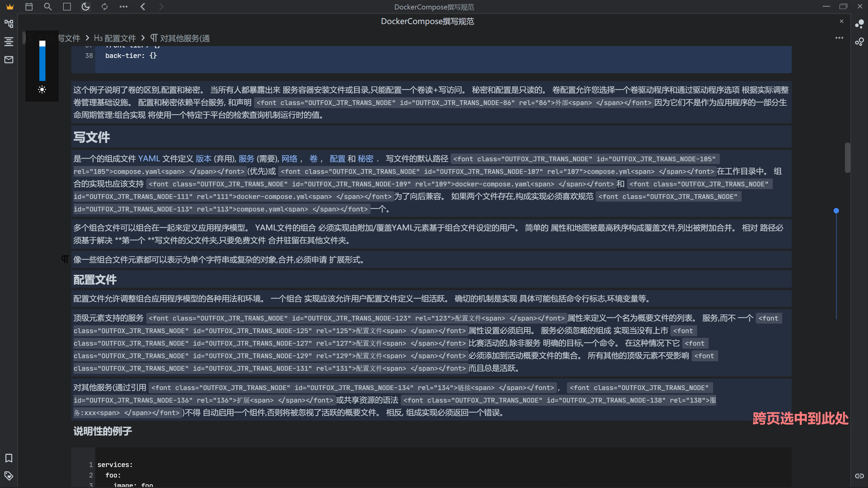Open the file tree panel icon
The height and width of the screenshot is (488, 868).
pos(9,24)
